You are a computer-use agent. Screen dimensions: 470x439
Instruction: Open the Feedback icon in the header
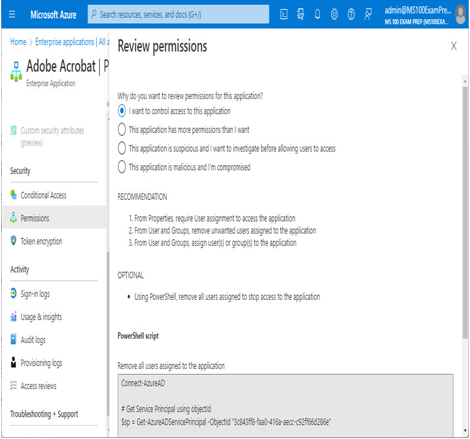point(368,14)
